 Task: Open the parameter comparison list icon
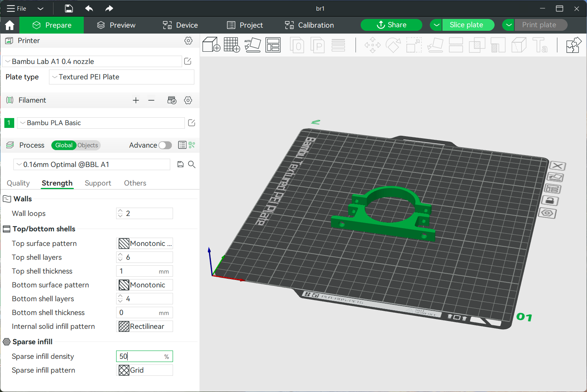182,145
